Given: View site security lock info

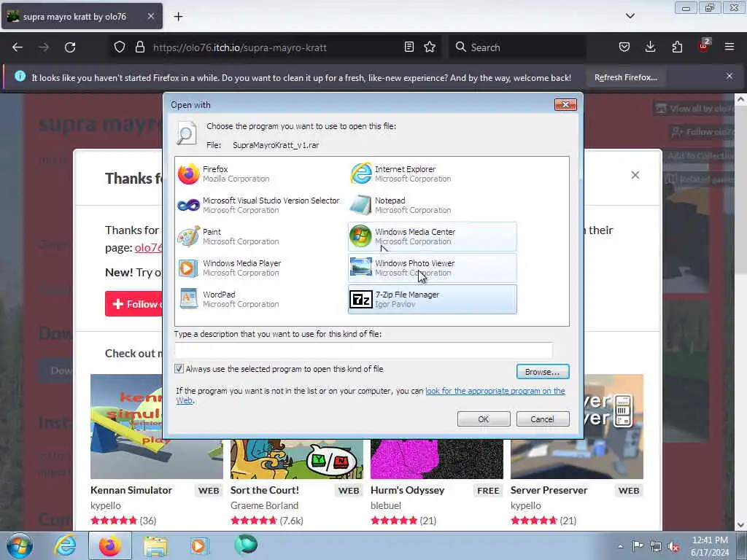Looking at the screenshot, I should tap(139, 47).
